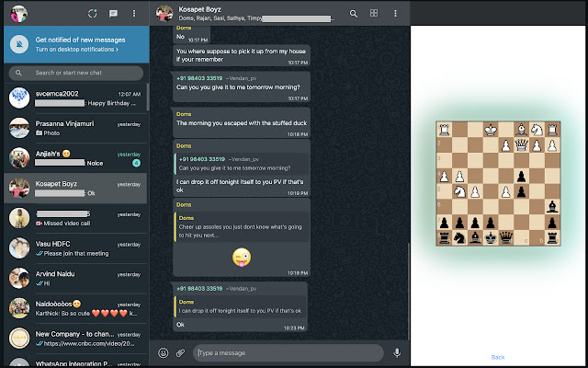Viewport: 588px width, 368px height.
Task: Click the Type a message field
Action: coord(288,353)
